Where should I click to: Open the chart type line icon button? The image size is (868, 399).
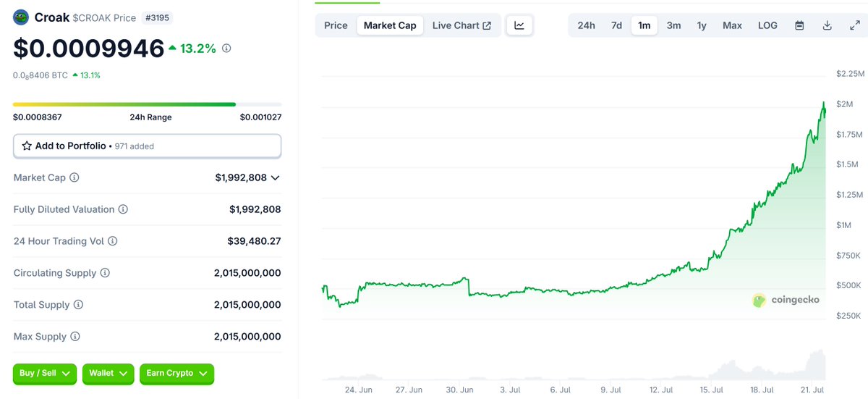tap(519, 25)
